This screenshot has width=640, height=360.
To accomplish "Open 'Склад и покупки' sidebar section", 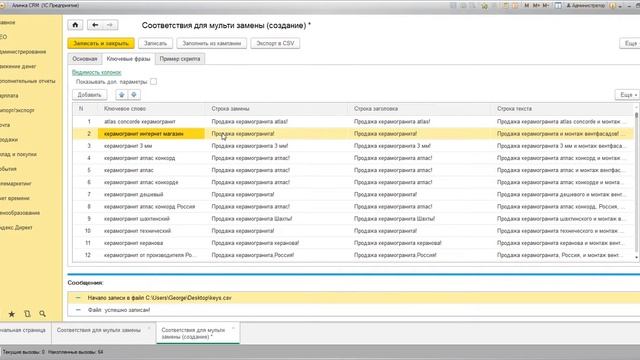I will 18,154.
